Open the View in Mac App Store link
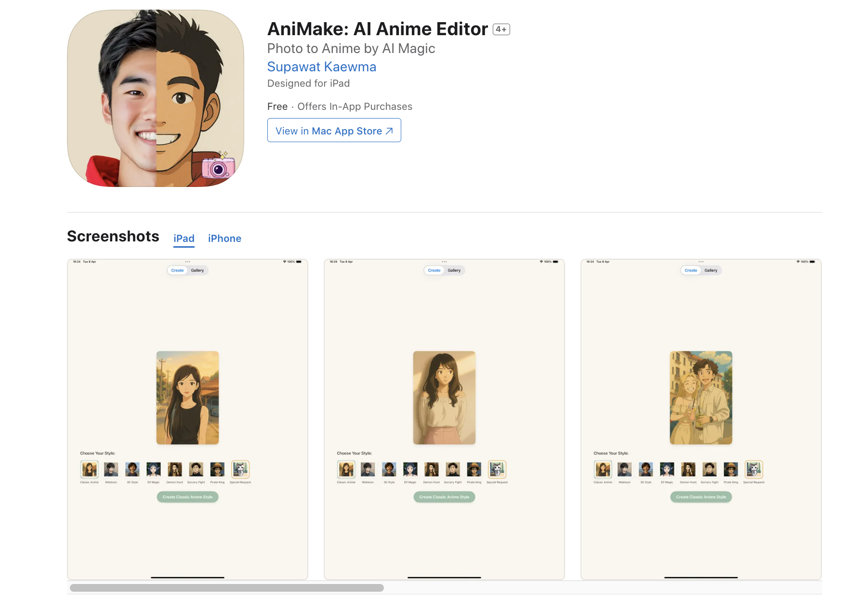Screen dimensions: 868x611 click(334, 131)
